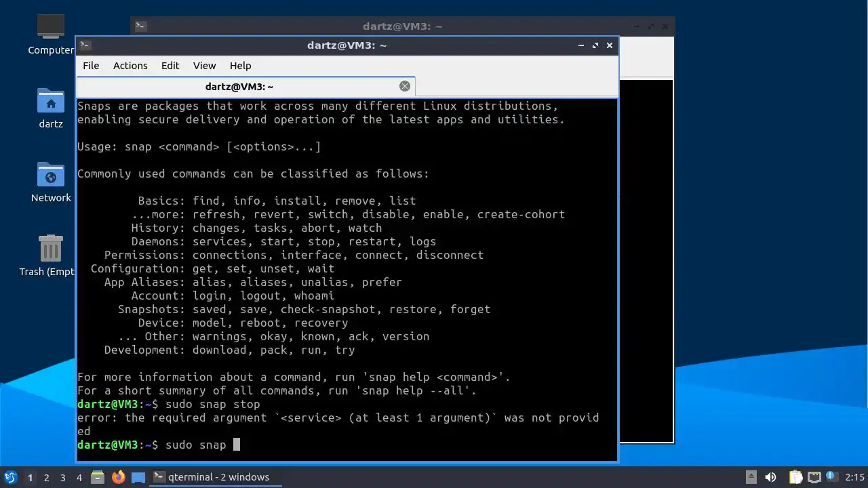Viewport: 868px width, 488px height.
Task: Click the 'History: changes, tasks, abort' row
Action: pos(256,228)
